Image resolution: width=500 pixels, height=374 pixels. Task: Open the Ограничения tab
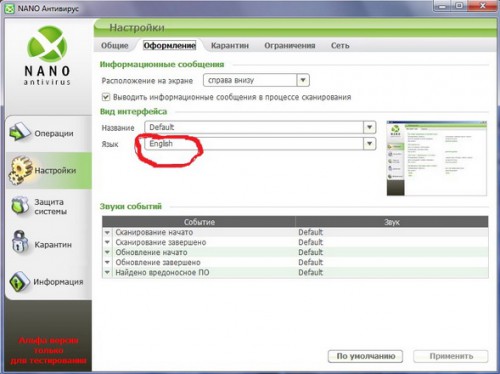tap(290, 46)
